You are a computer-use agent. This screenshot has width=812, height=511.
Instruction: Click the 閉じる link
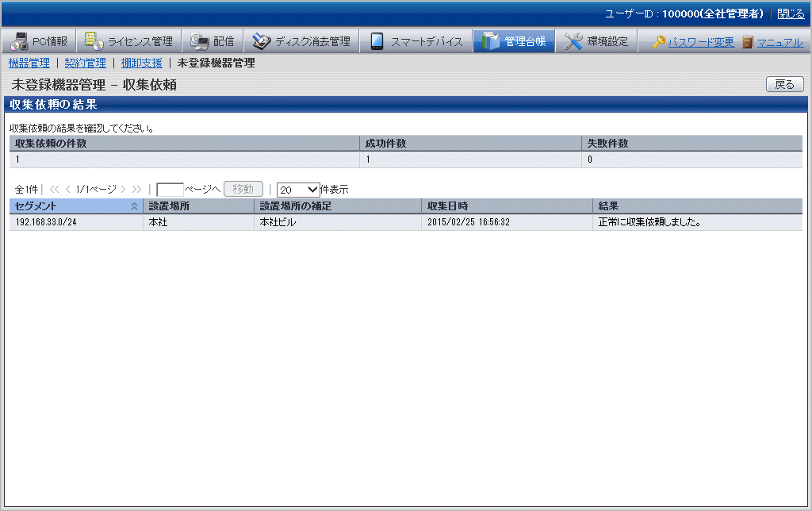pos(791,14)
